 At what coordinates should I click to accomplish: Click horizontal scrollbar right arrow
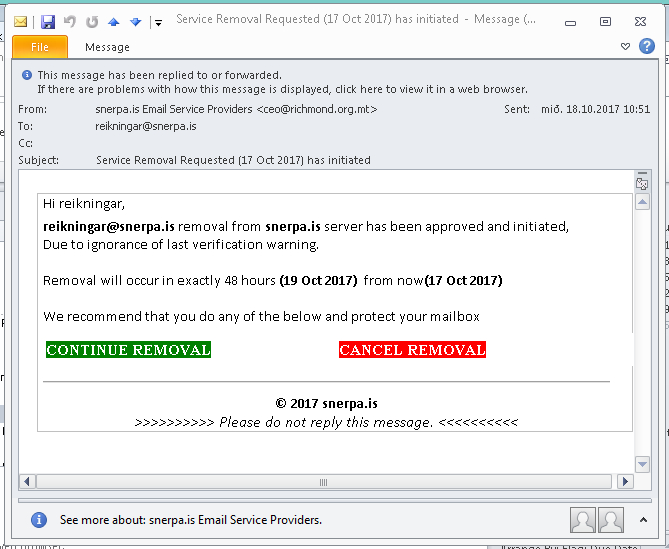(x=625, y=482)
